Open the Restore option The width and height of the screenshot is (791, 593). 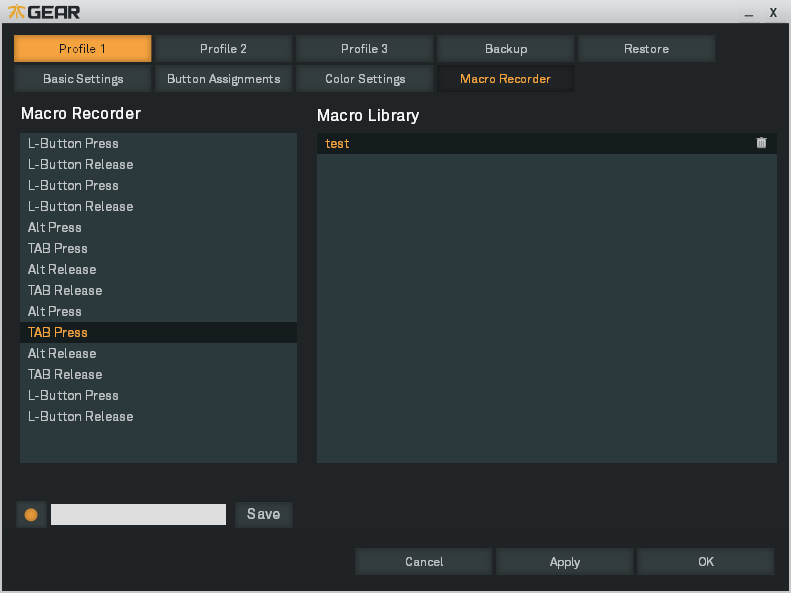(x=646, y=49)
